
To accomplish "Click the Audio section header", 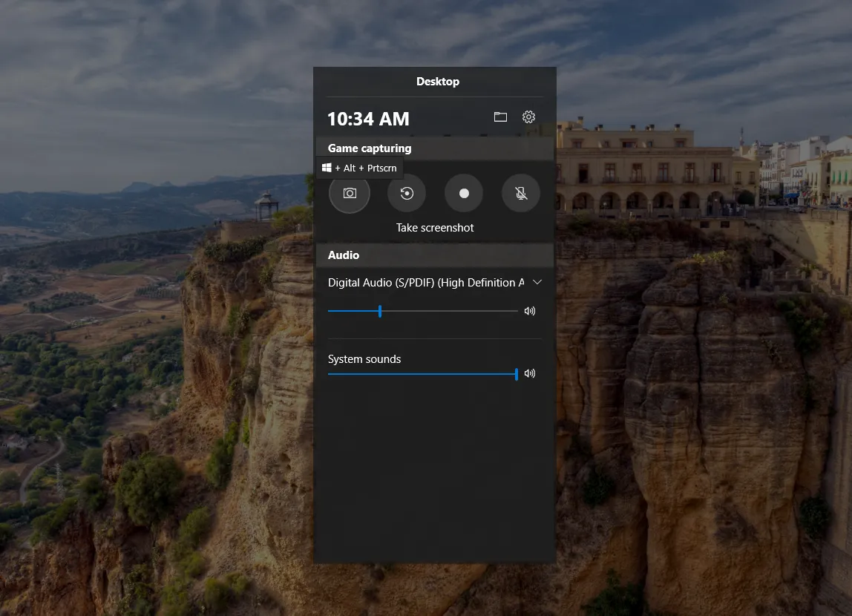I will coord(344,255).
